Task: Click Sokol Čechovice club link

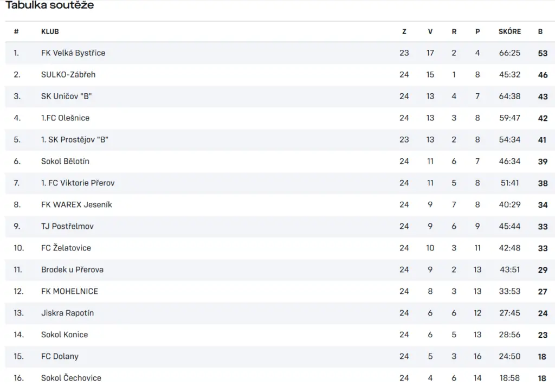Action: pos(71,378)
